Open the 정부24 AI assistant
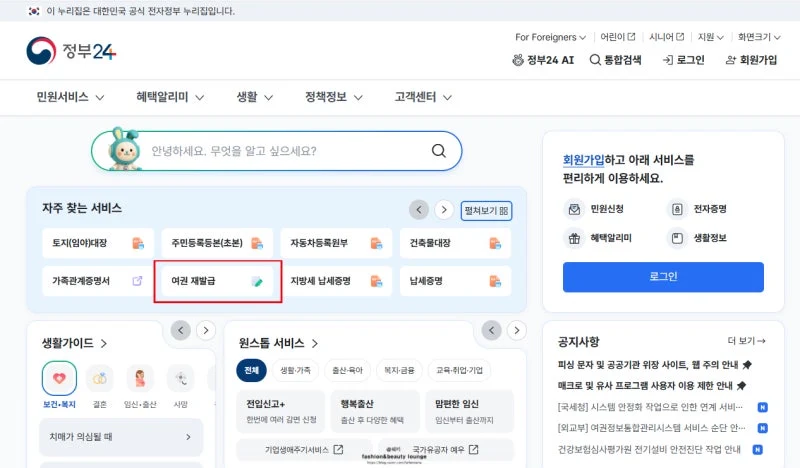This screenshot has width=800, height=468. 543,60
